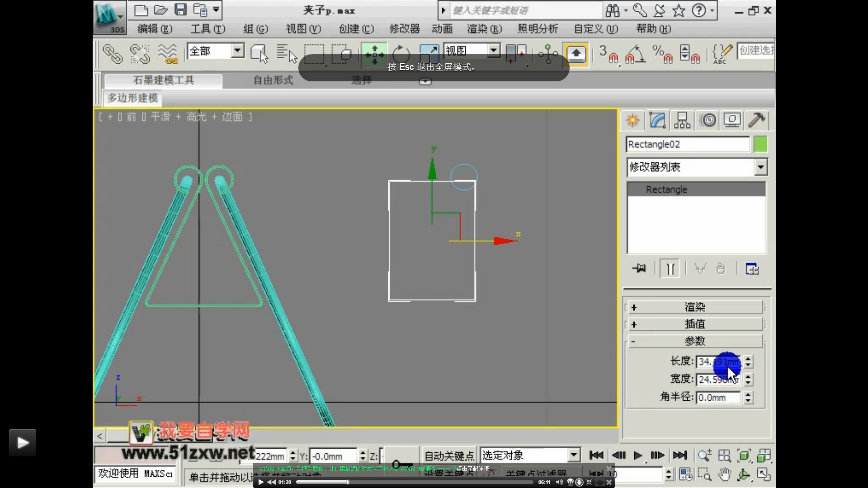Click the 宽度 spinner arrows
868x488 pixels.
point(749,380)
